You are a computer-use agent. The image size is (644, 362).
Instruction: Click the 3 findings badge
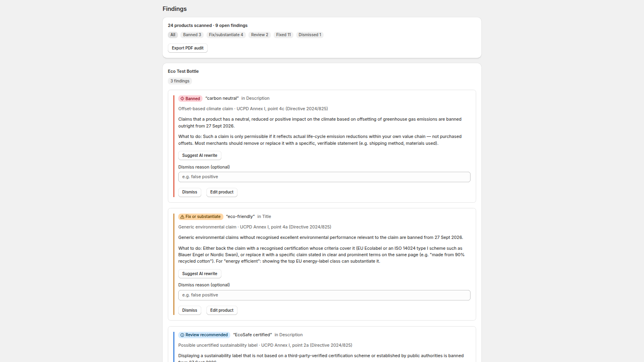coord(180,81)
